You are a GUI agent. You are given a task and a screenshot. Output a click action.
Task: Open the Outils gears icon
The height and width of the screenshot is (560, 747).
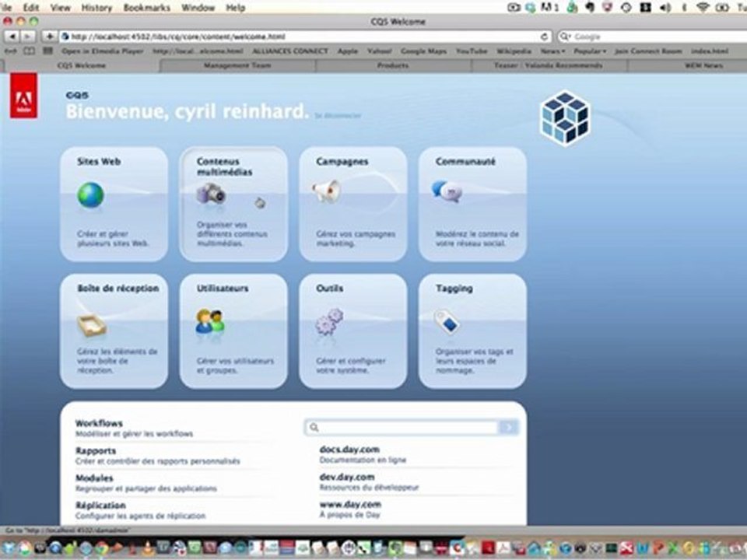tap(329, 321)
